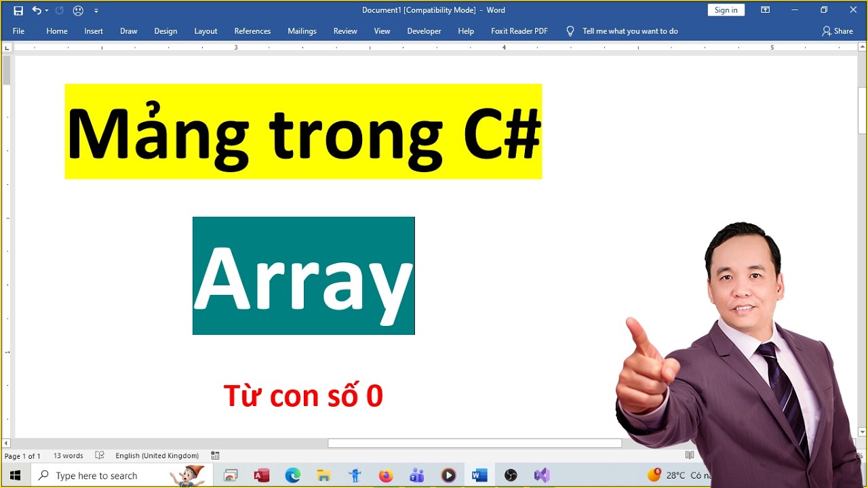
Task: Open Microsoft Access from the taskbar
Action: (x=262, y=475)
